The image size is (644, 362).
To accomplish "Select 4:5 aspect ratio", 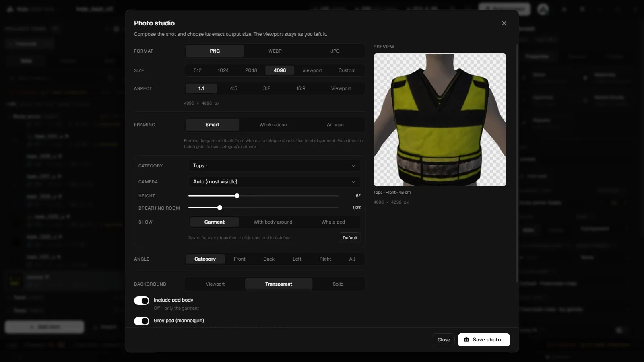I will pyautogui.click(x=233, y=88).
